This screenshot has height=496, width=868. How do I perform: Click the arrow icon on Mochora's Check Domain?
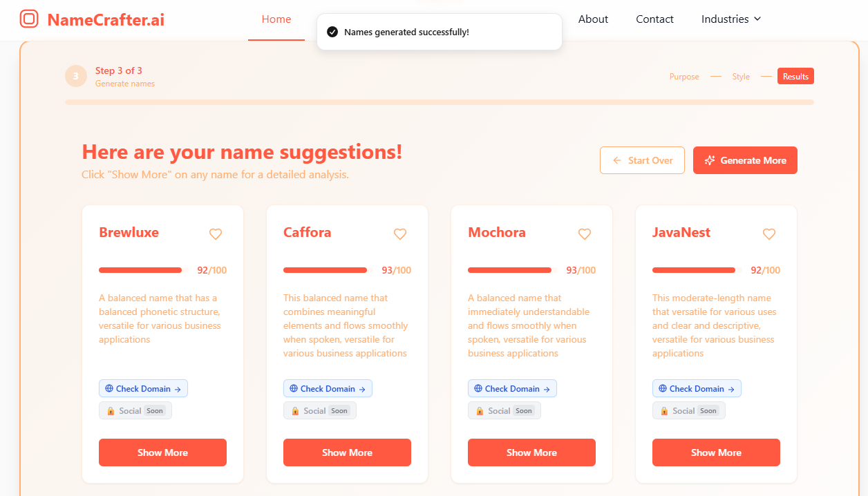[x=547, y=388]
